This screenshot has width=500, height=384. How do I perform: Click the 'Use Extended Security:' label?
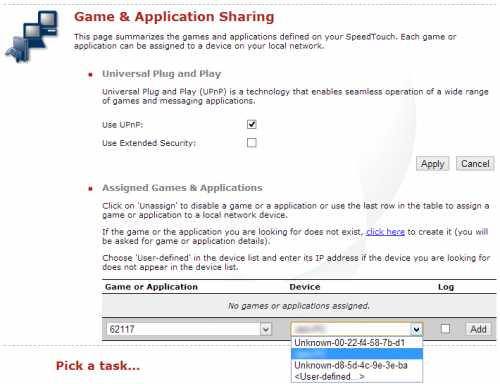[x=149, y=143]
